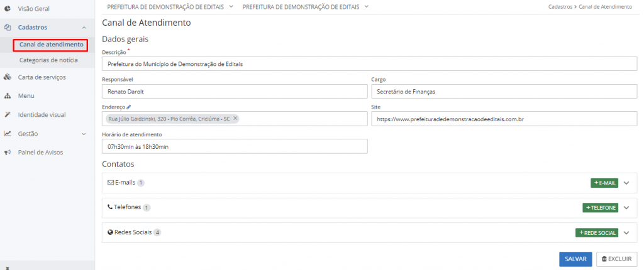Go to Carta de serviços
Image resolution: width=644 pixels, height=270 pixels.
pyautogui.click(x=42, y=77)
